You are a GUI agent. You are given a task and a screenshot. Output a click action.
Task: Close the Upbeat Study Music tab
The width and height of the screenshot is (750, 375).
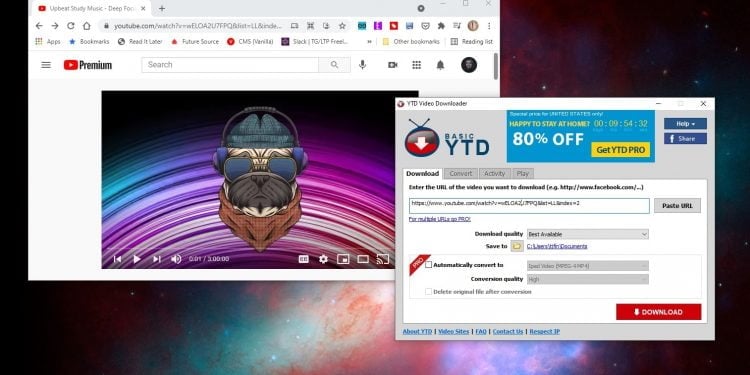tap(143, 9)
